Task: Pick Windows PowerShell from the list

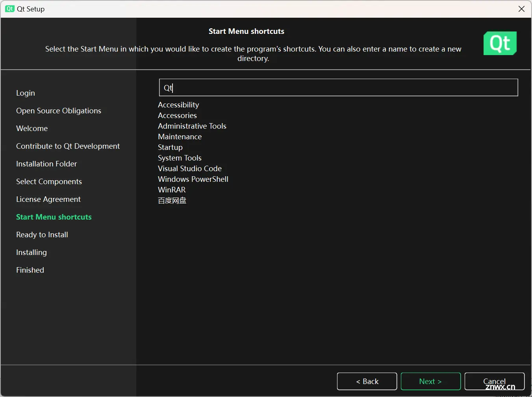Action: pyautogui.click(x=193, y=179)
